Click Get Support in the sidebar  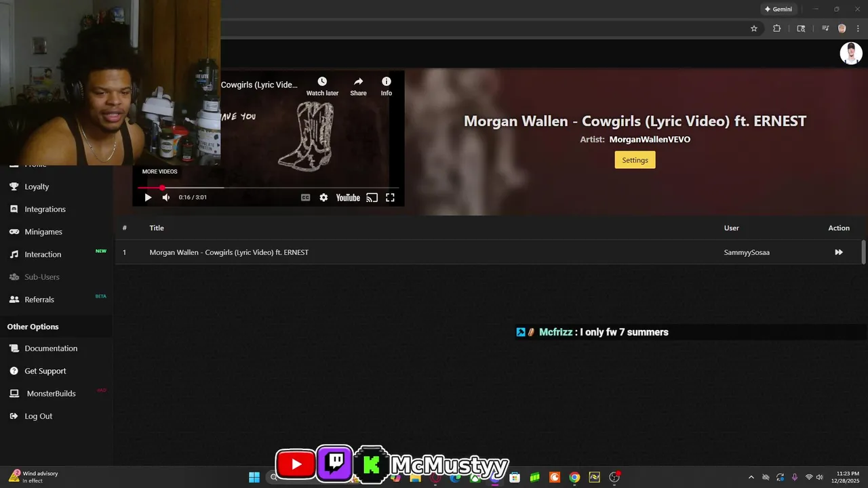[45, 371]
